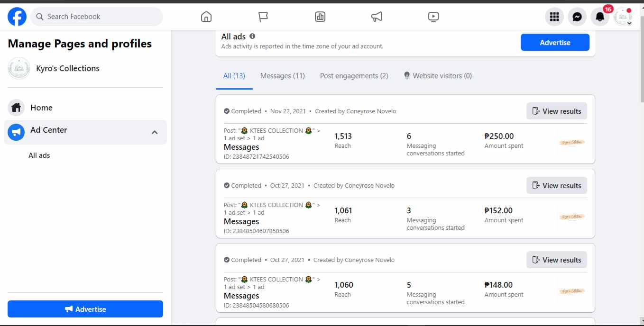
Task: Open the Watch video icon
Action: pyautogui.click(x=433, y=17)
